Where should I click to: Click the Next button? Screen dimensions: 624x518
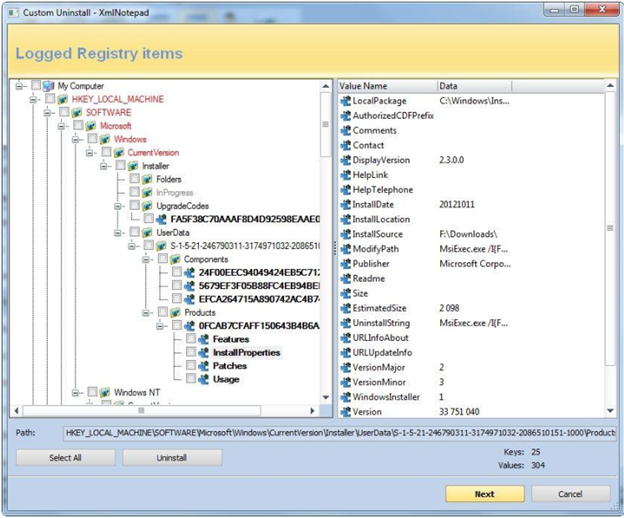pyautogui.click(x=484, y=494)
